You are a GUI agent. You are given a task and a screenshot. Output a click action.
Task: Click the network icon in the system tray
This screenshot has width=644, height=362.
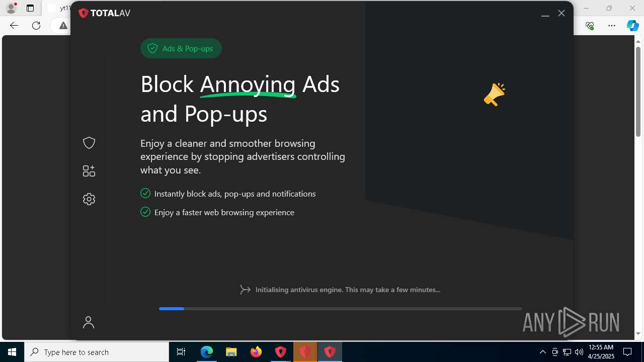click(567, 352)
